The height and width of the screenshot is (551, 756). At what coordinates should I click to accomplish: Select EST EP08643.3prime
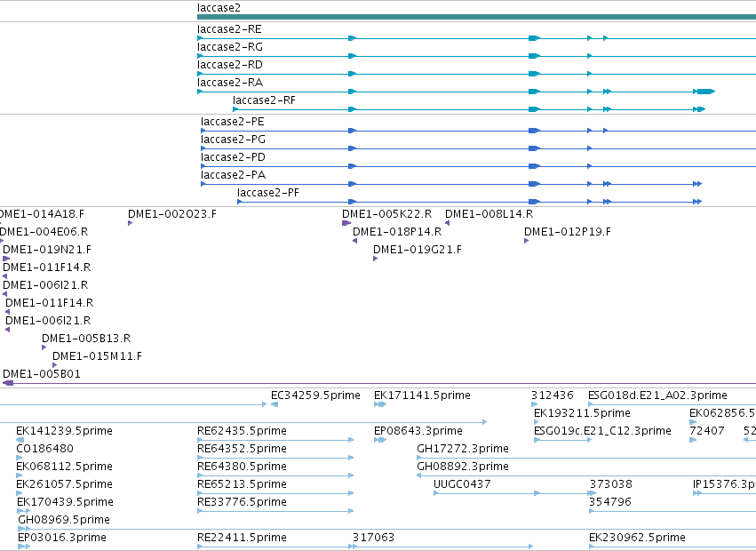418,431
